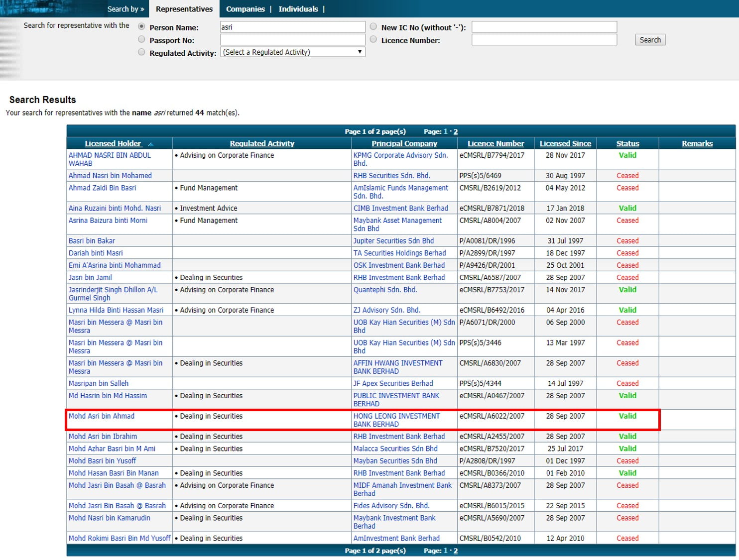Viewport: 739px width, 560px height.
Task: Select the Passport No radio button
Action: 141,39
